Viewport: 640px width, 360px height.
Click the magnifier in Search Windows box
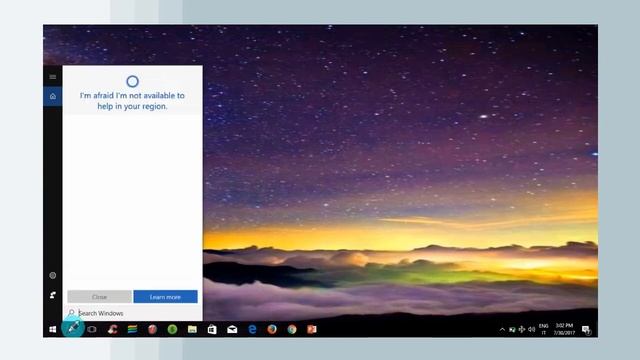click(72, 313)
